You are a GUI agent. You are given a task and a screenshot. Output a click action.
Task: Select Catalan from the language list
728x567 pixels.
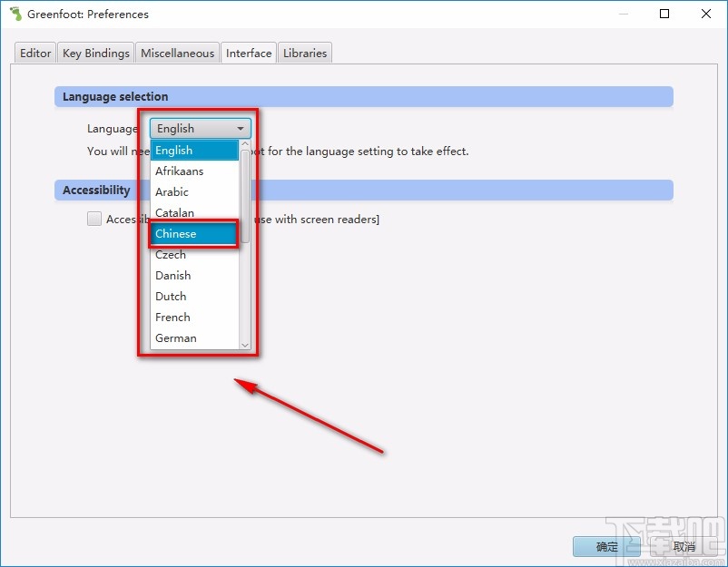[x=194, y=213]
